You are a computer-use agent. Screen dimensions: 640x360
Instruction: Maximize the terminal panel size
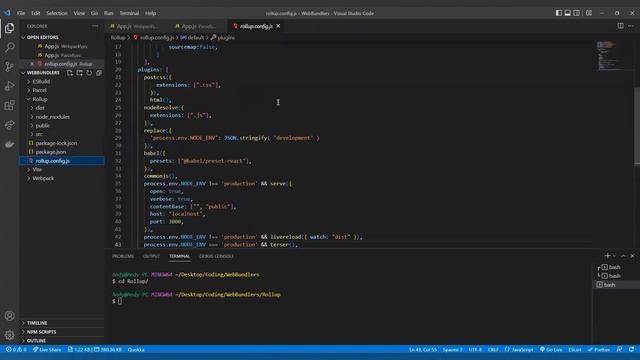coord(623,256)
